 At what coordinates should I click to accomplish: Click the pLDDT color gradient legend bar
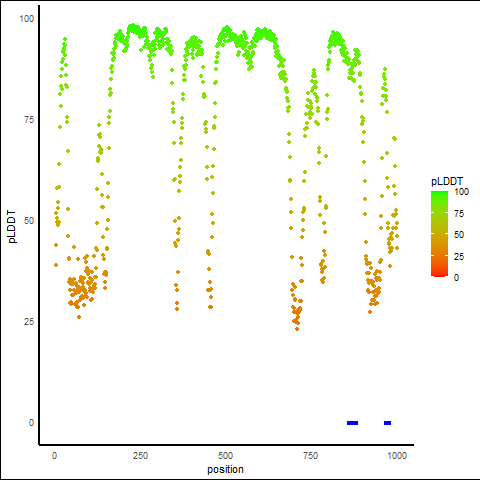coord(439,234)
